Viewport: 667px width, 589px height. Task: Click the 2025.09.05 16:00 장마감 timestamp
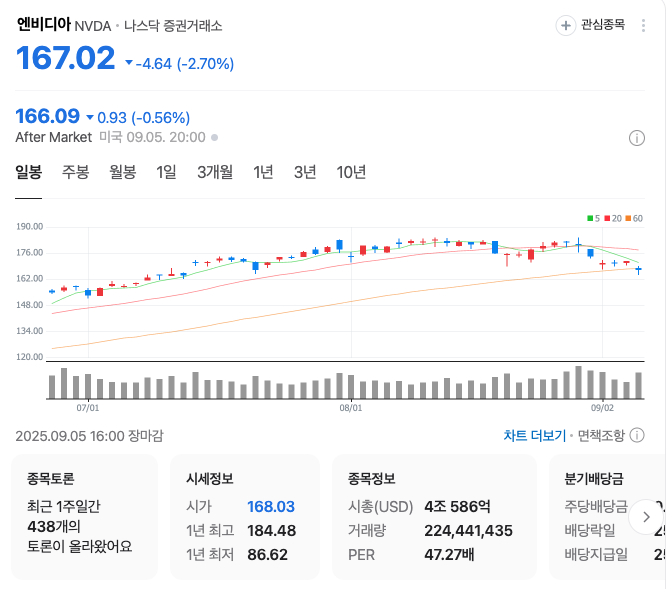tap(89, 436)
